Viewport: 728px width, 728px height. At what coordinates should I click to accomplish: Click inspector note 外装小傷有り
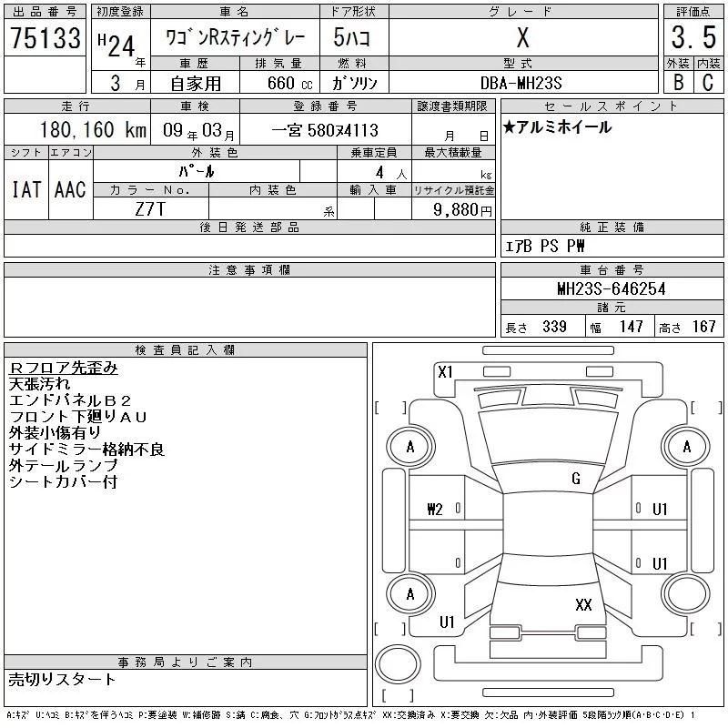point(55,433)
